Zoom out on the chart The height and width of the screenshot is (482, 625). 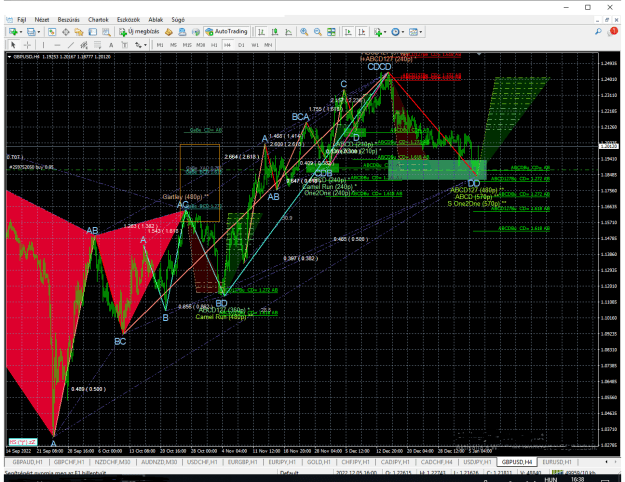coord(318,32)
